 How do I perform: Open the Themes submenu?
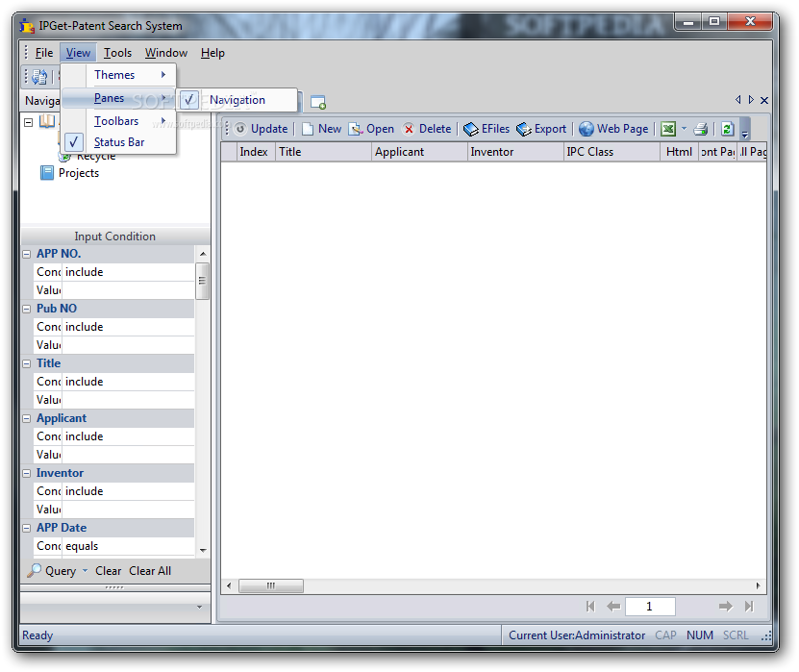click(118, 75)
